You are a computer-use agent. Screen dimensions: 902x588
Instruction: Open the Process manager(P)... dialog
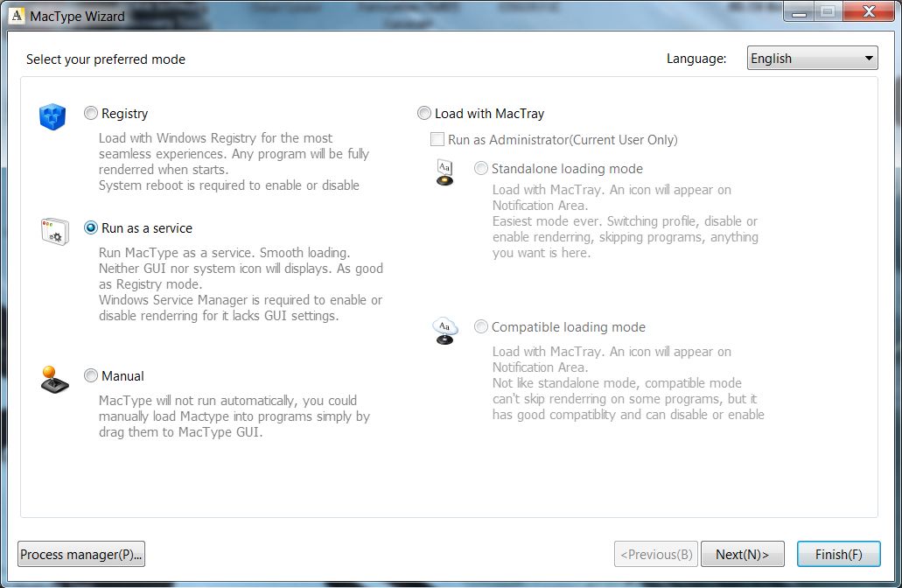[81, 554]
